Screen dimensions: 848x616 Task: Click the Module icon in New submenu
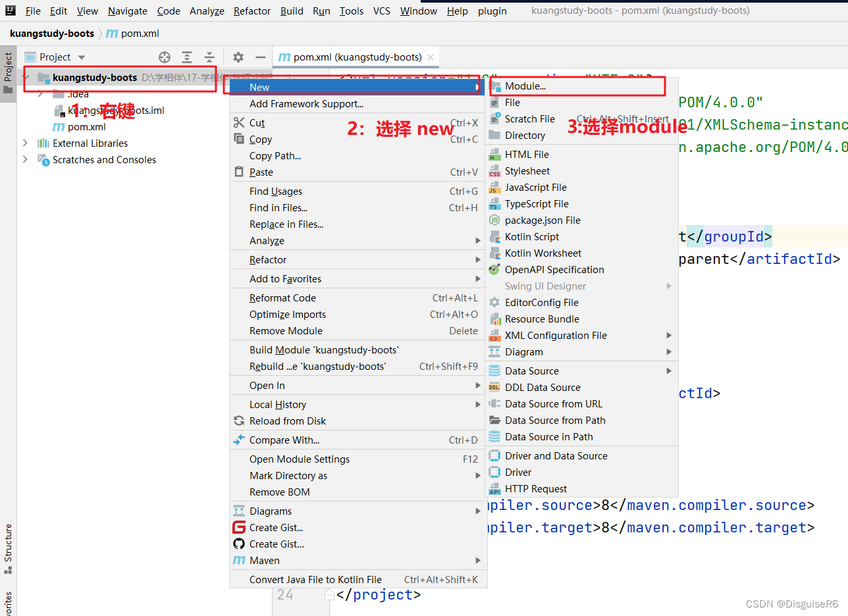pos(494,86)
